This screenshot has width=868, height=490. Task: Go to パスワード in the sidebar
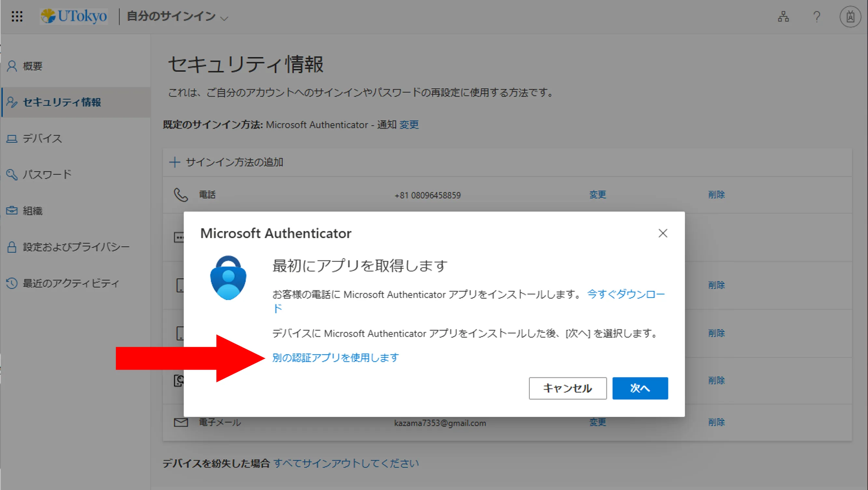coord(47,174)
